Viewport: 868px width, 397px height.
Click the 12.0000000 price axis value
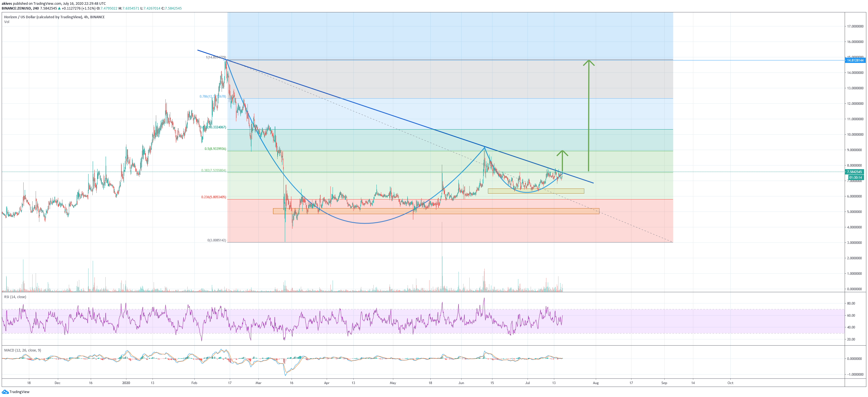(855, 103)
